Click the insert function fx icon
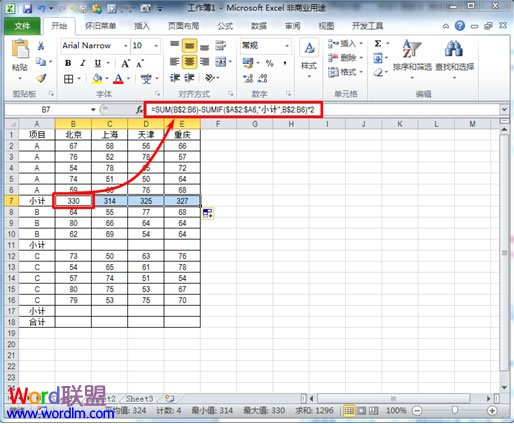Image resolution: width=514 pixels, height=424 pixels. point(139,110)
